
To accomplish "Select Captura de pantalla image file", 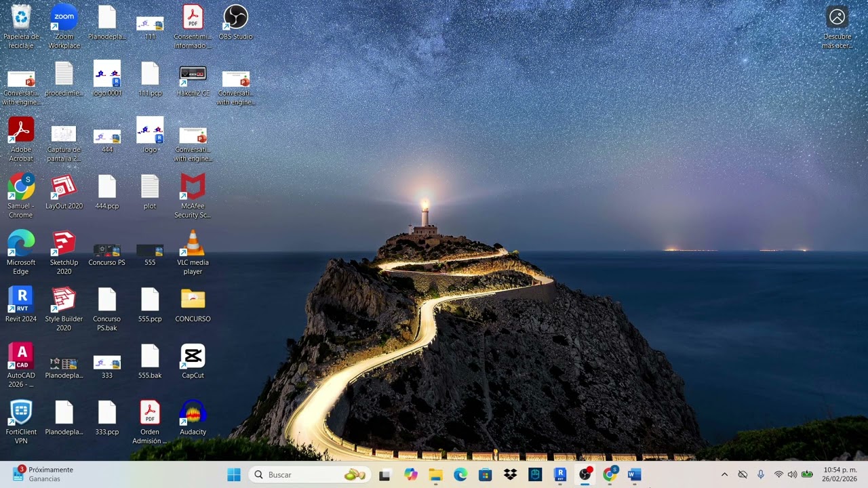I will [x=64, y=144].
